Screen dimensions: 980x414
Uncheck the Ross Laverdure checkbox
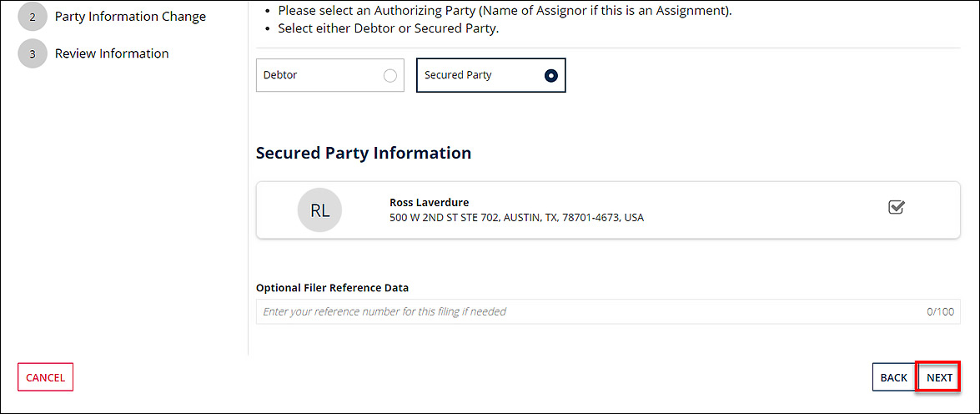pyautogui.click(x=897, y=207)
